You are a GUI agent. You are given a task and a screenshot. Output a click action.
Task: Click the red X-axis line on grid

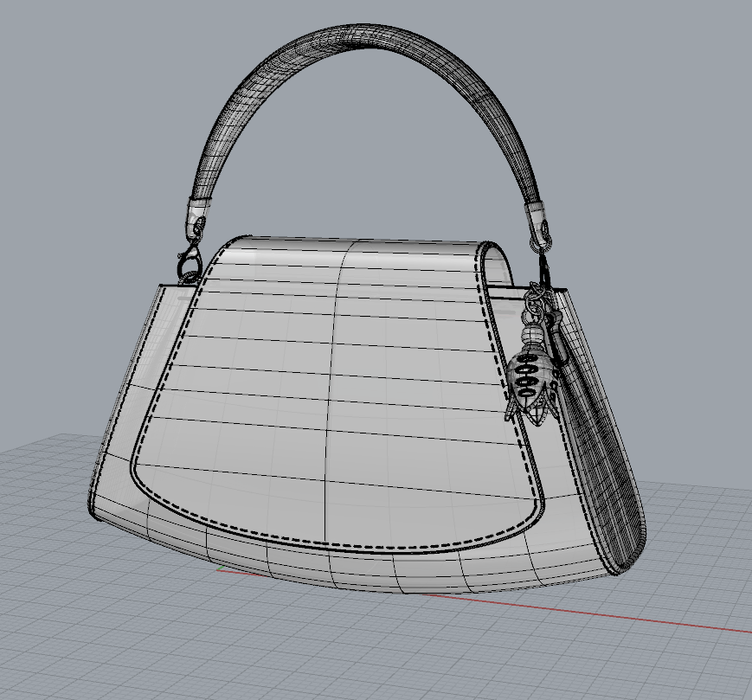(590, 613)
